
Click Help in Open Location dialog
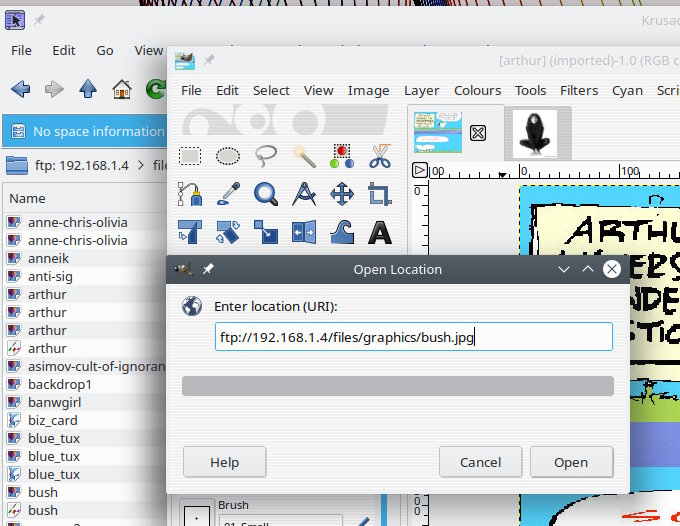tap(224, 462)
